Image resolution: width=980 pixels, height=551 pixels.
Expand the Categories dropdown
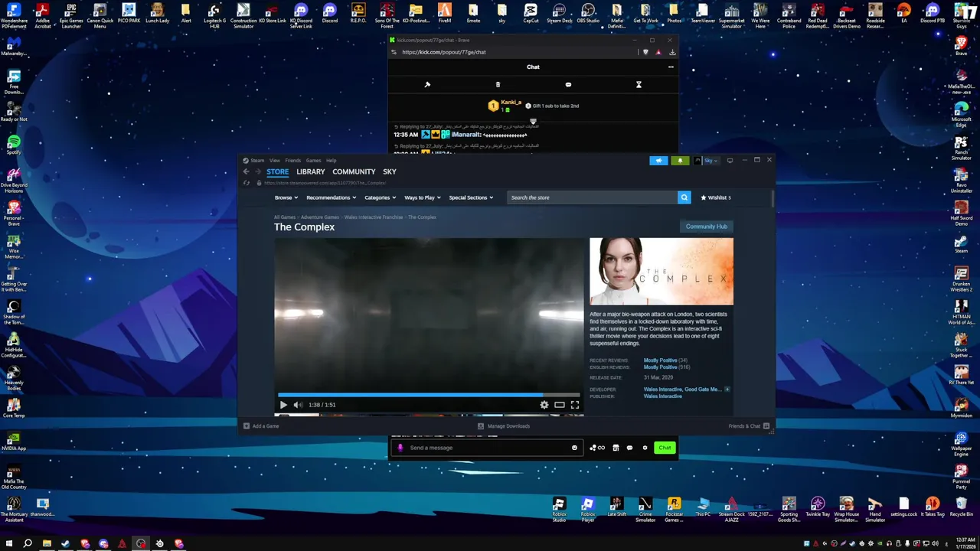point(380,197)
